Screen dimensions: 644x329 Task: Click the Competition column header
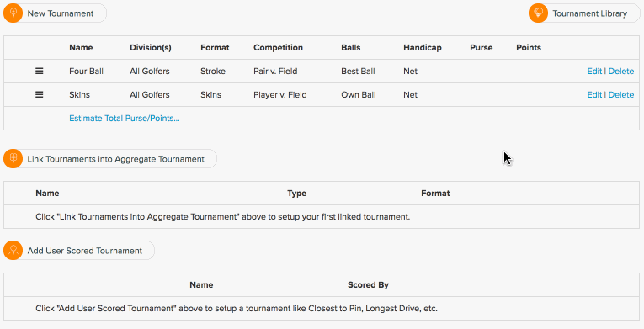click(278, 48)
